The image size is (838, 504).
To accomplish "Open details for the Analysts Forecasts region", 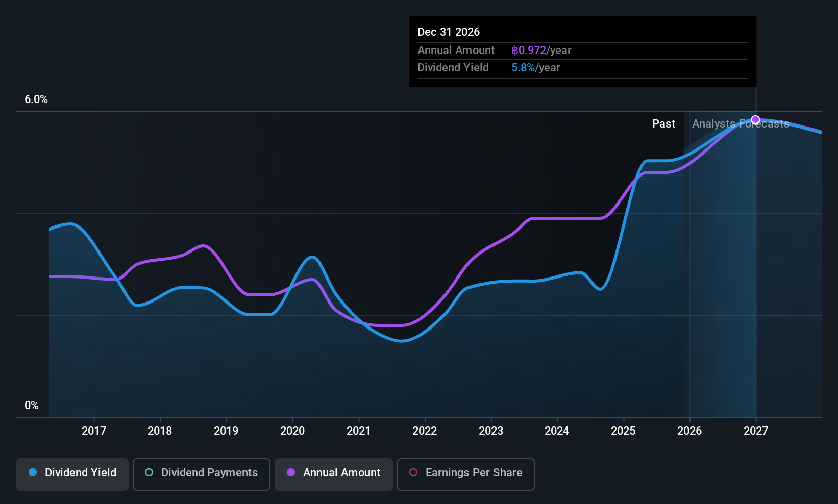I will tap(740, 123).
